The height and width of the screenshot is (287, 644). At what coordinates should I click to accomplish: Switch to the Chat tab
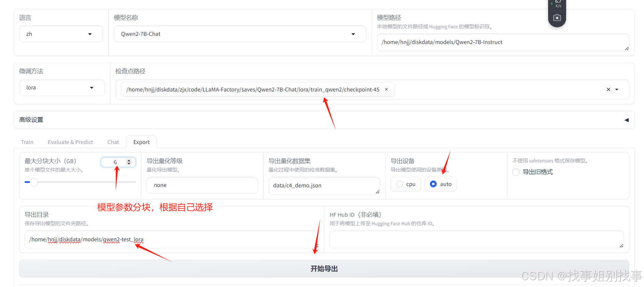pyautogui.click(x=113, y=142)
